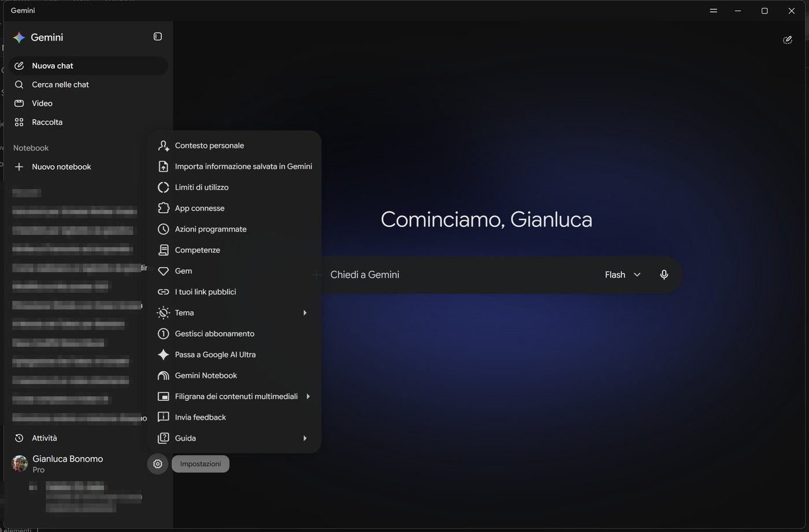Click the App connesse puzzle icon
The image size is (809, 532).
coord(164,208)
